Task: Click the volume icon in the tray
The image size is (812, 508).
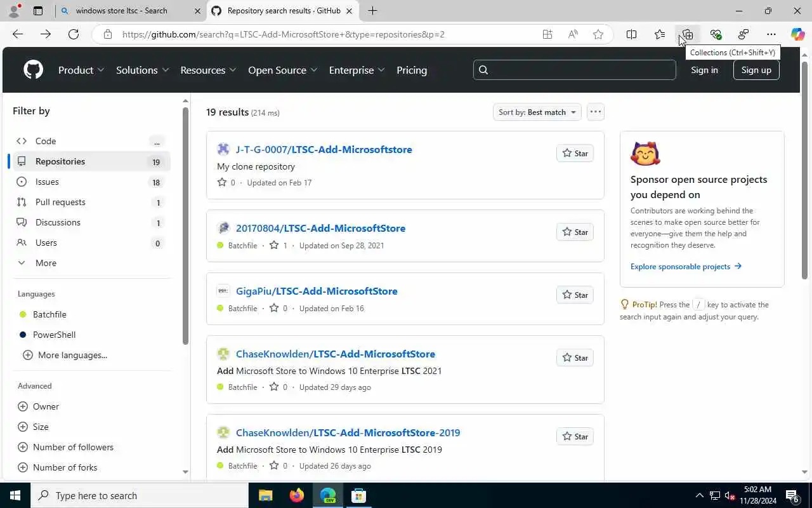Action: point(730,495)
